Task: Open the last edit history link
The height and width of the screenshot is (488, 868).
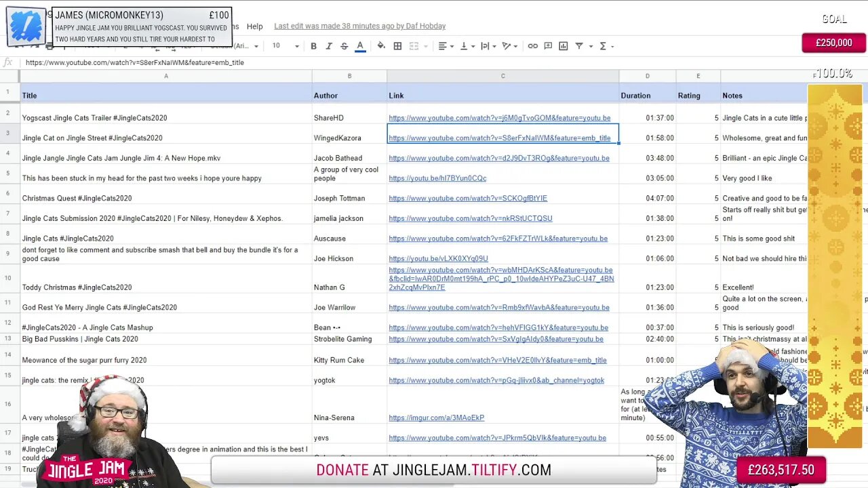Action: point(359,26)
